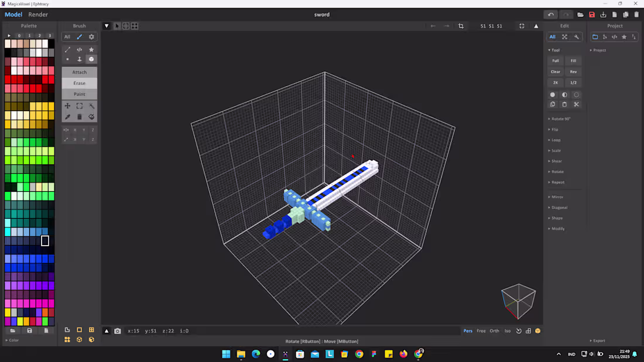Click the delete trash icon at top right
Viewport: 644px width, 362px height.
pos(636,15)
